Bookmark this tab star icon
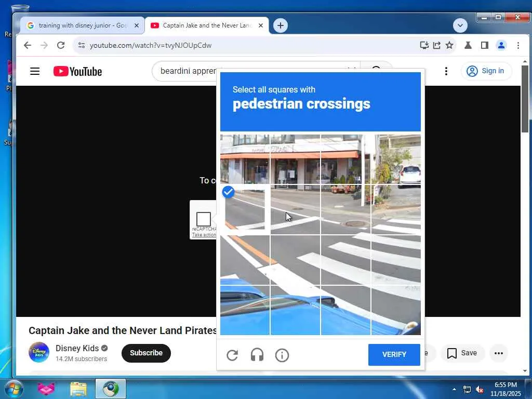 (449, 45)
